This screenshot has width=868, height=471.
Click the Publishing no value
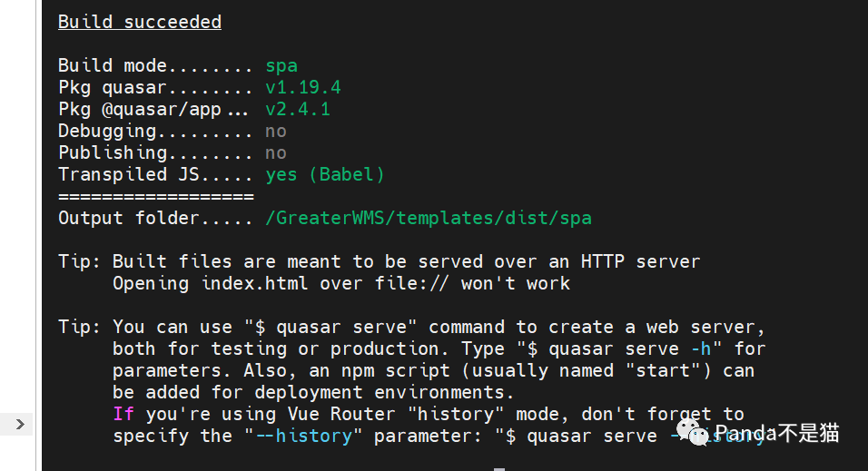275,152
